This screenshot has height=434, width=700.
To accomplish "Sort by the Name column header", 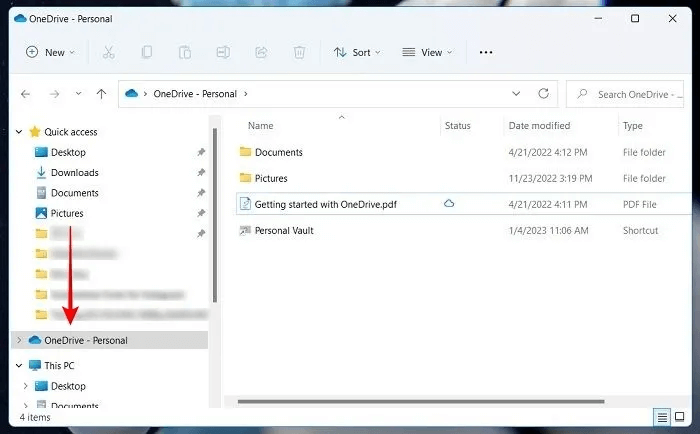I will point(261,126).
